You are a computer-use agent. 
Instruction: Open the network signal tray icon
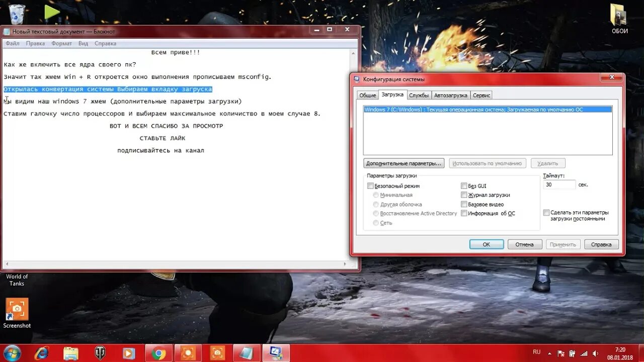click(x=585, y=353)
